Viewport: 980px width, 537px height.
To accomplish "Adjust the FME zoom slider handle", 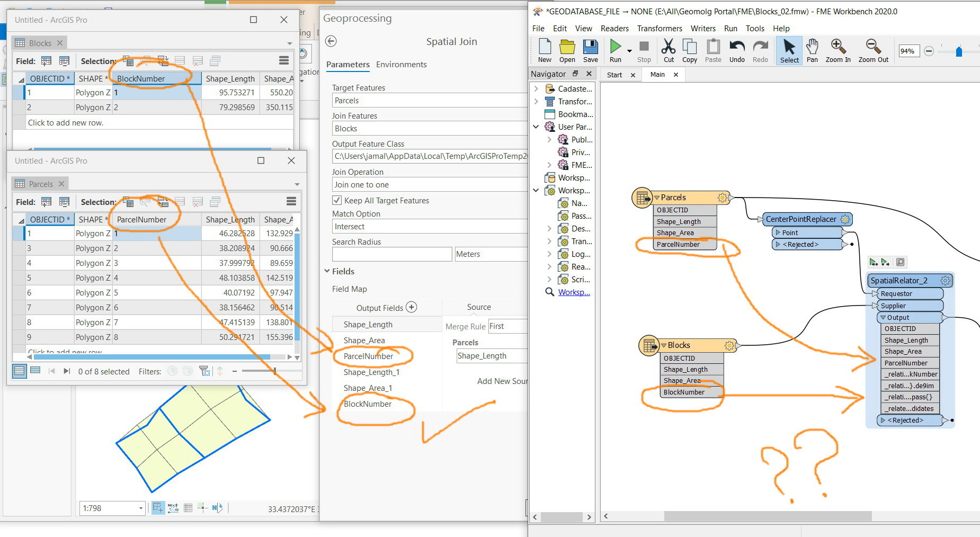I will (x=959, y=51).
